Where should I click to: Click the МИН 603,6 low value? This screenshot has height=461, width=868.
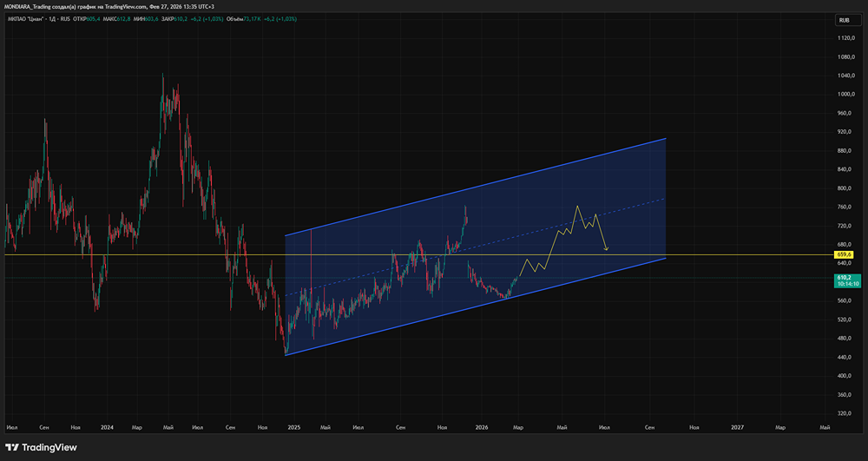point(145,19)
